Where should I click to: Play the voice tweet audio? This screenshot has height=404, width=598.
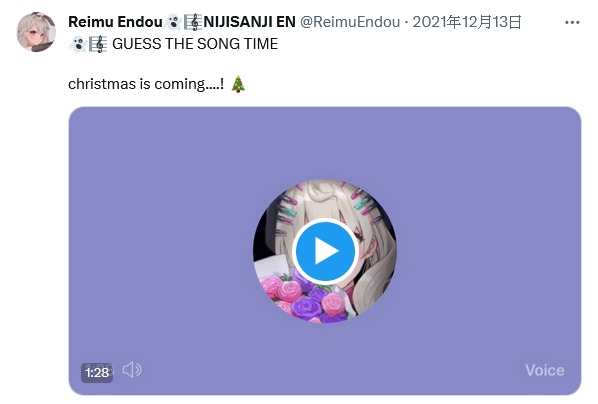(x=325, y=251)
